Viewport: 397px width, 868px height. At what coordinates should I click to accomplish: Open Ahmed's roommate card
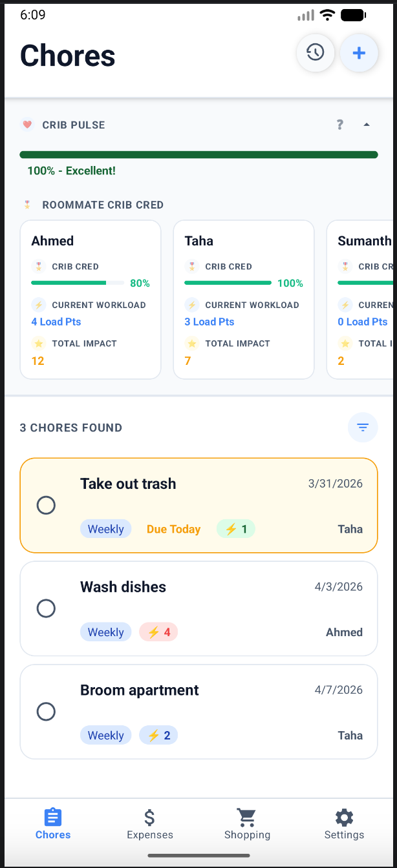pyautogui.click(x=91, y=299)
